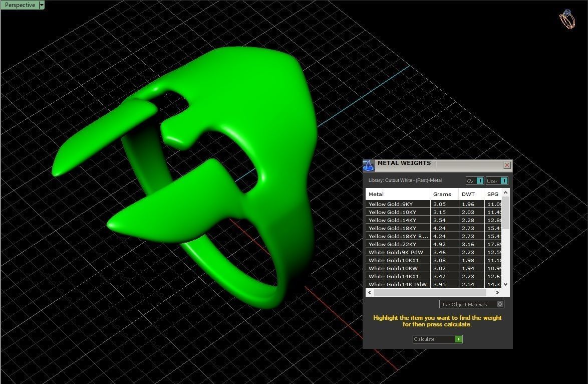This screenshot has height=384, width=588.
Task: Click the SPG column header
Action: click(x=493, y=194)
